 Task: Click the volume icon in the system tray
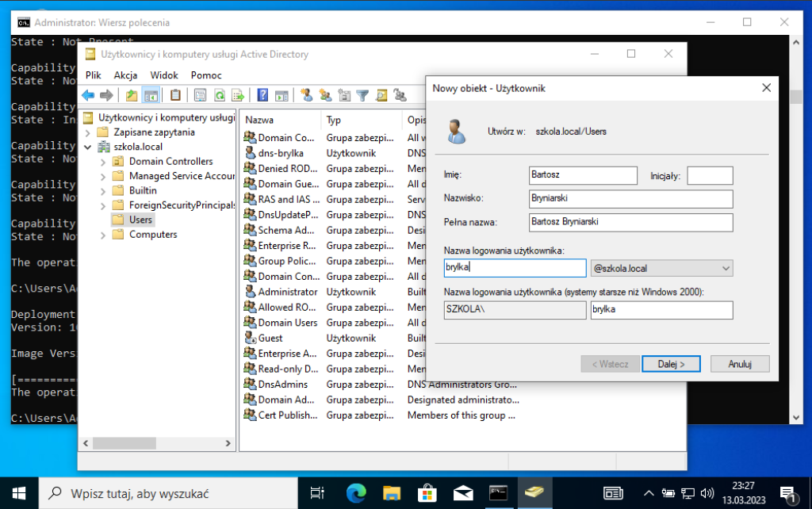pyautogui.click(x=707, y=493)
